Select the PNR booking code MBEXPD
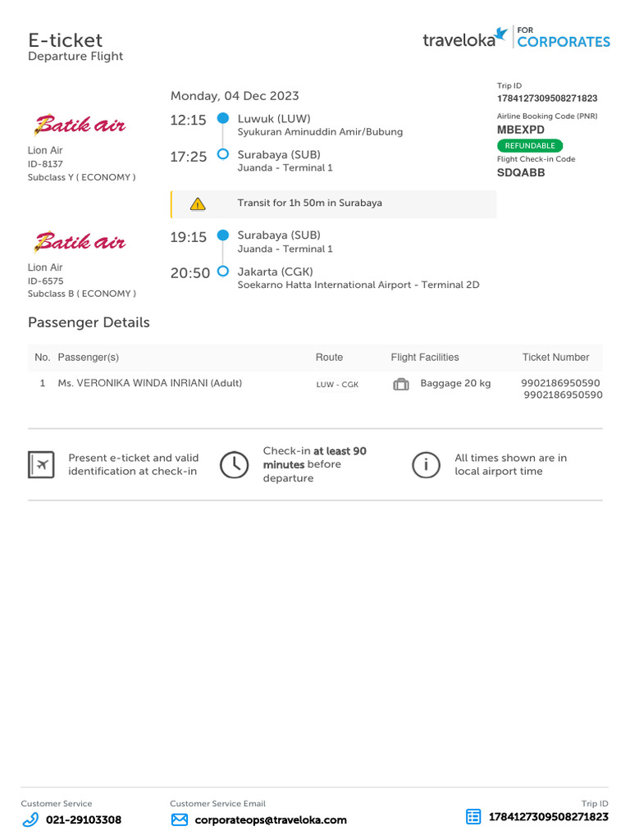Image resolution: width=630 pixels, height=840 pixels. [x=521, y=130]
